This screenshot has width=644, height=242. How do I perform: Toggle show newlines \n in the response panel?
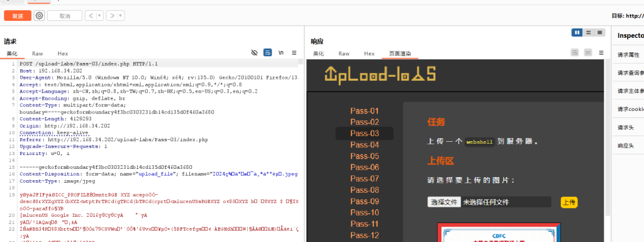pyautogui.click(x=588, y=53)
